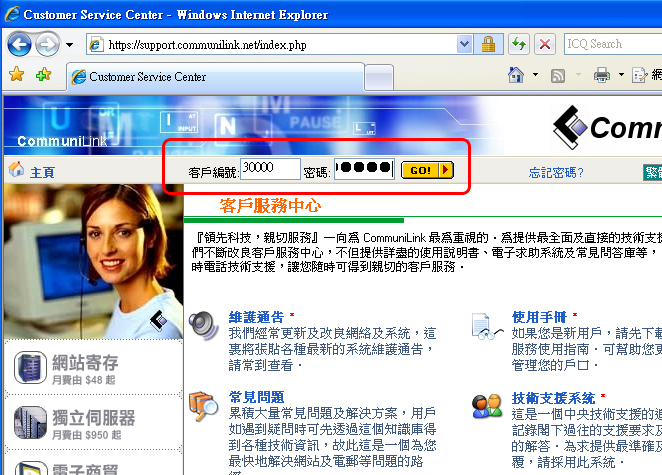Click the customer service representative photo
Screen dimensions: 662x475
[x=93, y=262]
